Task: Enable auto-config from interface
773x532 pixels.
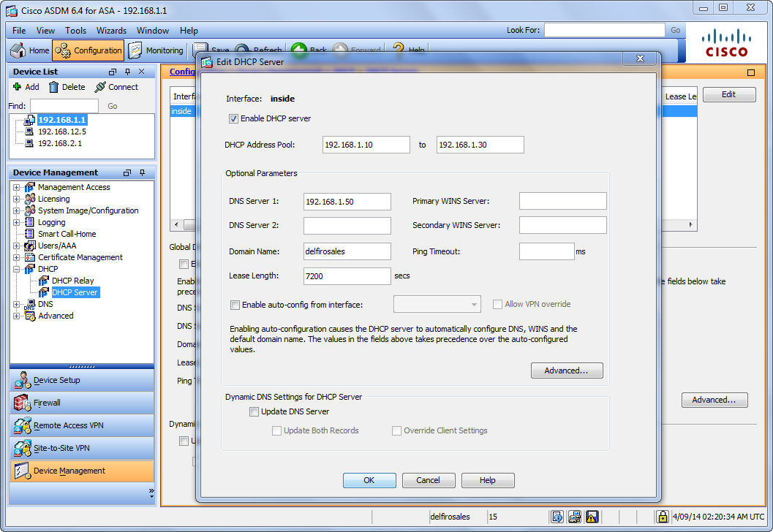Action: coord(235,305)
